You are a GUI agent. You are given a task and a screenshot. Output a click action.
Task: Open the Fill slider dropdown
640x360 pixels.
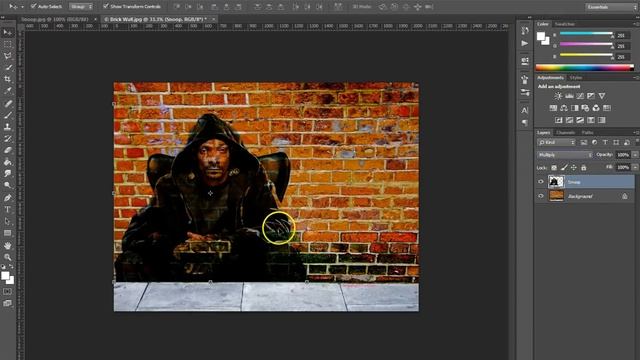(x=635, y=167)
